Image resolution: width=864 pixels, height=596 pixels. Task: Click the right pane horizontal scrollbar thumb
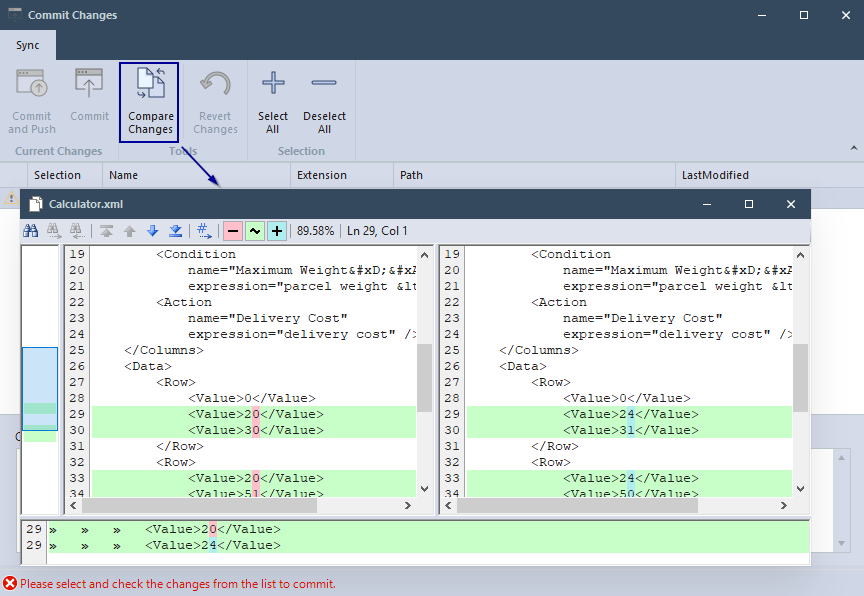(x=577, y=505)
